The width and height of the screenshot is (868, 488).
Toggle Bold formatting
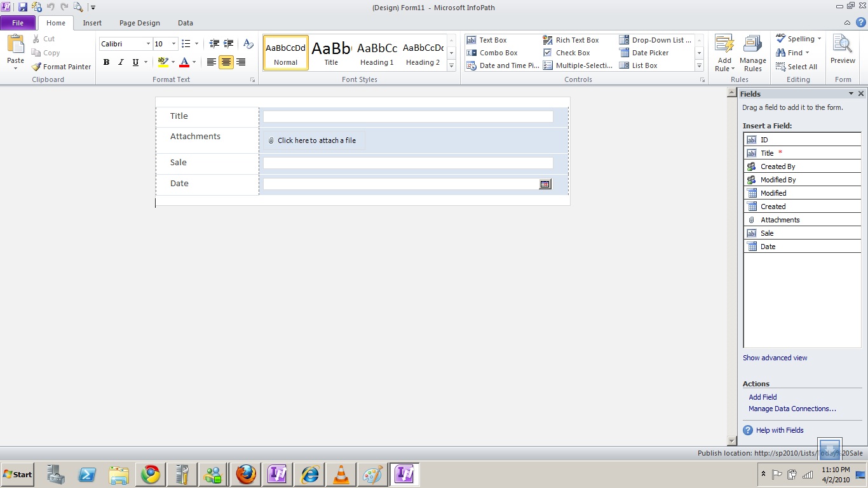click(x=106, y=62)
